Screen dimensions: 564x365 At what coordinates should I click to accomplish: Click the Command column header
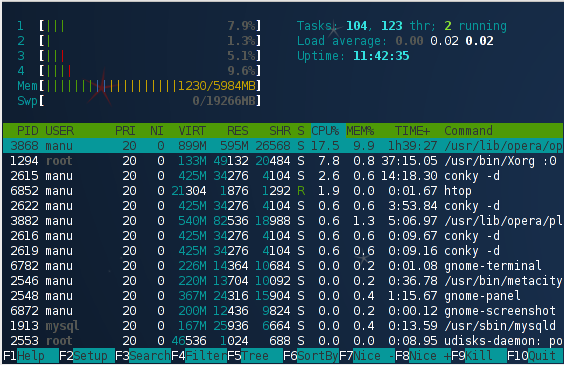[x=468, y=131]
